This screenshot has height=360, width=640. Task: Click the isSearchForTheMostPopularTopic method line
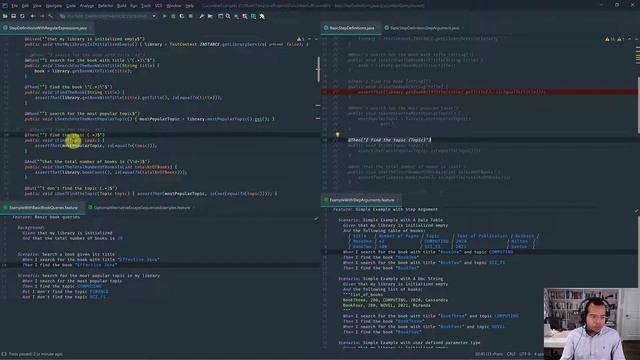[149, 119]
